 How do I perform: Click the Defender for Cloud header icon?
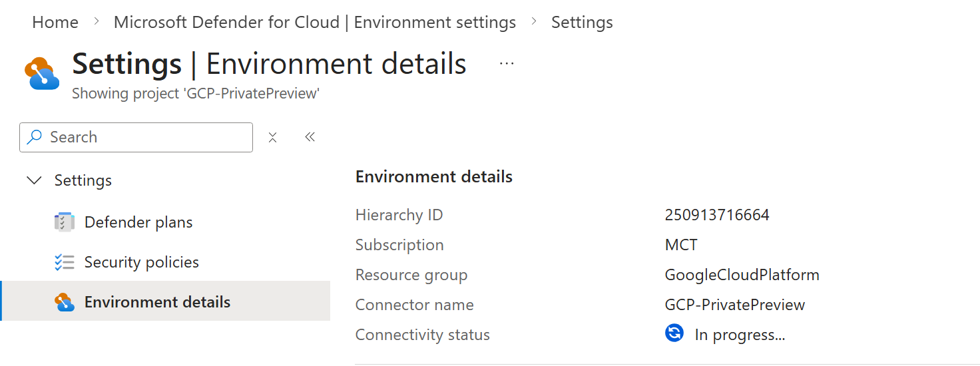[42, 73]
